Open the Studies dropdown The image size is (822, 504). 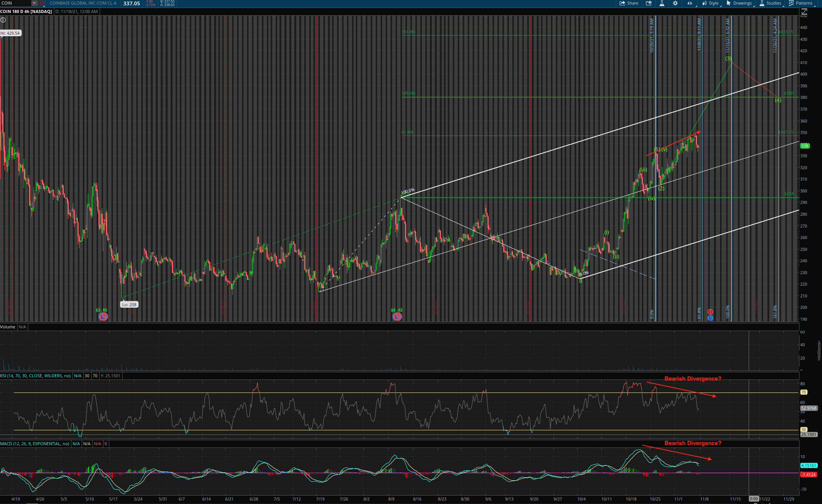[770, 3]
